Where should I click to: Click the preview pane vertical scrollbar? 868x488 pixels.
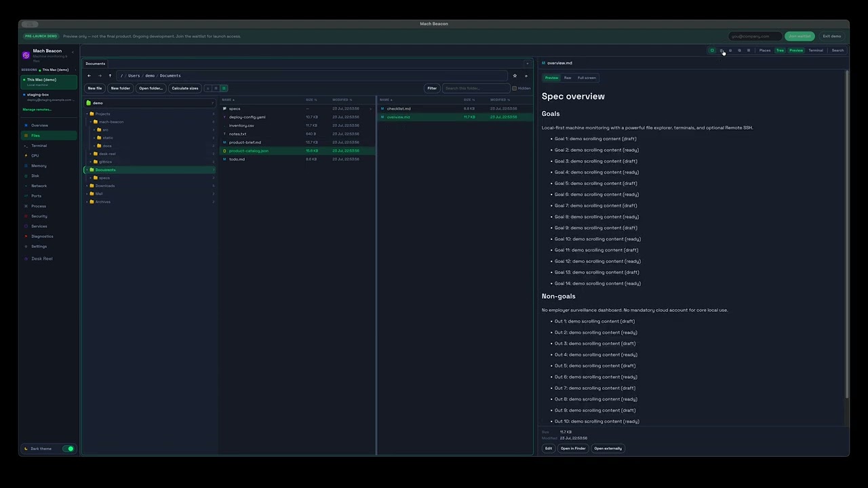(846, 234)
